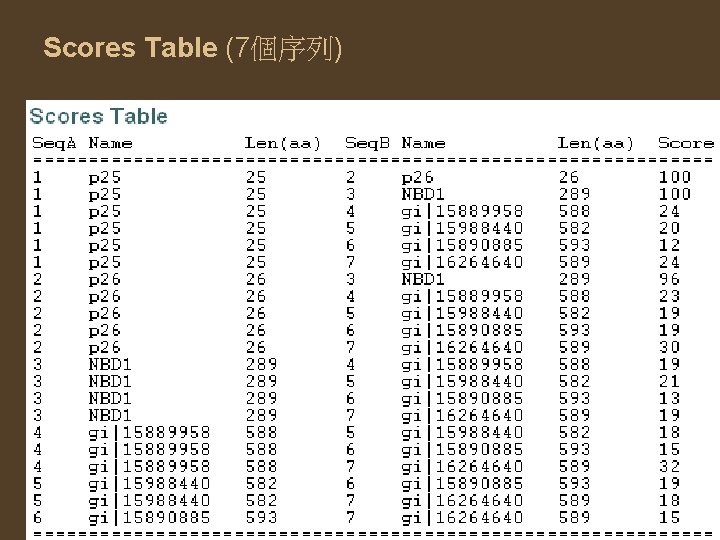The height and width of the screenshot is (540, 720).
Task: Click the teal "Scores Table" subheading
Action: coord(98,116)
